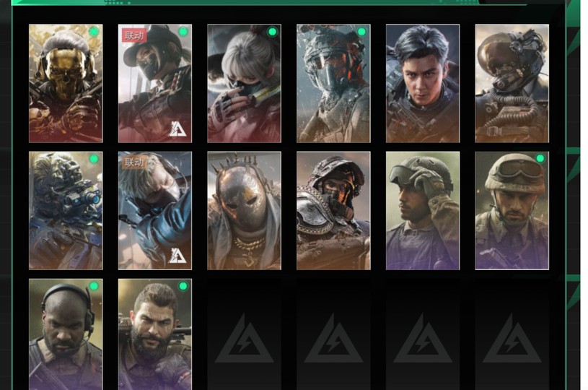Select the golden skull mask operator card
Screen dimensions: 588x390
click(66, 83)
